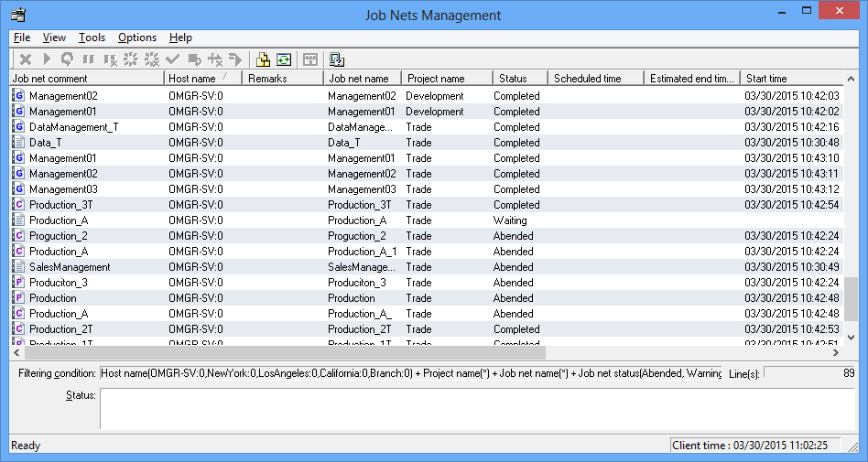Click the checkmark Confirm toolbar icon

172,59
